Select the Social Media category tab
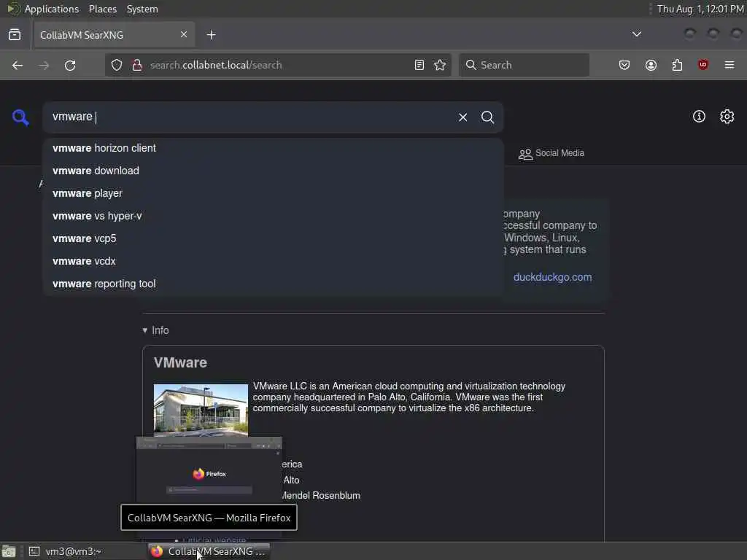Screen dimensions: 747x560 551,153
